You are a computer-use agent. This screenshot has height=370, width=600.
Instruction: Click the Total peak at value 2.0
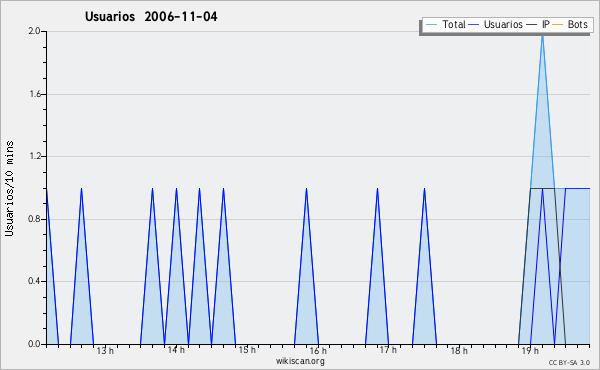point(542,35)
